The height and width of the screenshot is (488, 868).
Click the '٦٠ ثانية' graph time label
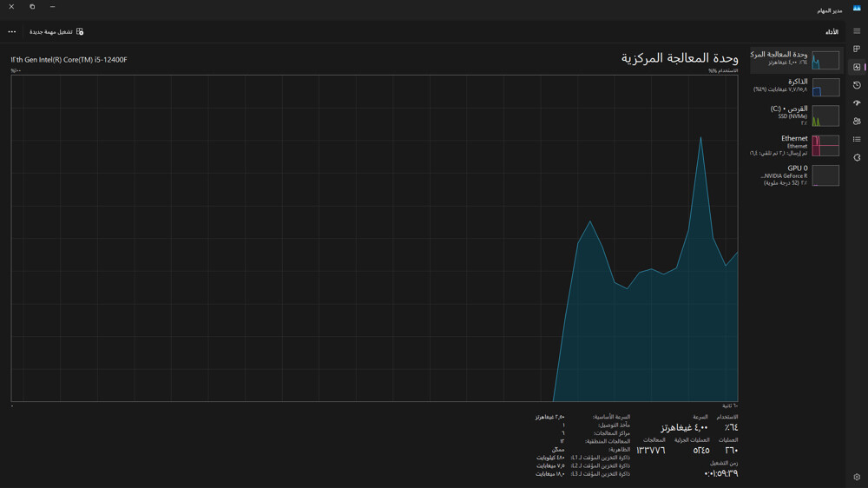(730, 406)
